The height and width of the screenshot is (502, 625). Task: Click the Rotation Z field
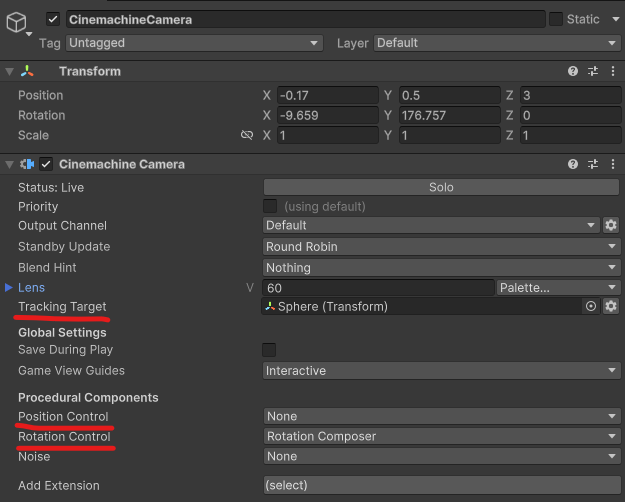click(x=570, y=115)
